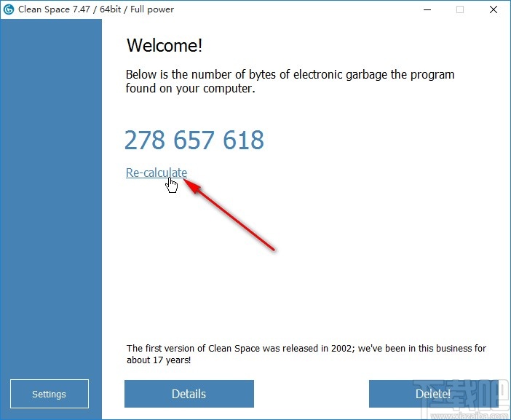Click the Welcome! heading
The image size is (511, 420).
pos(165,45)
